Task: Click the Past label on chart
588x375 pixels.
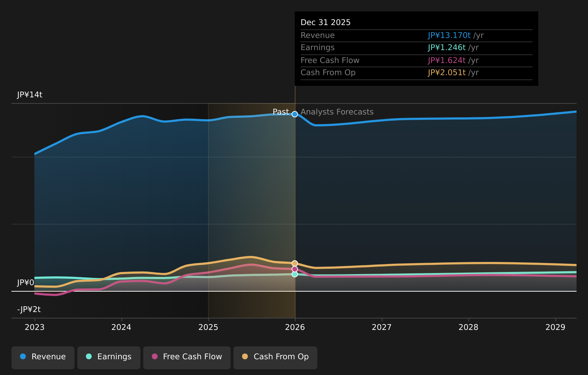Action: [x=281, y=112]
